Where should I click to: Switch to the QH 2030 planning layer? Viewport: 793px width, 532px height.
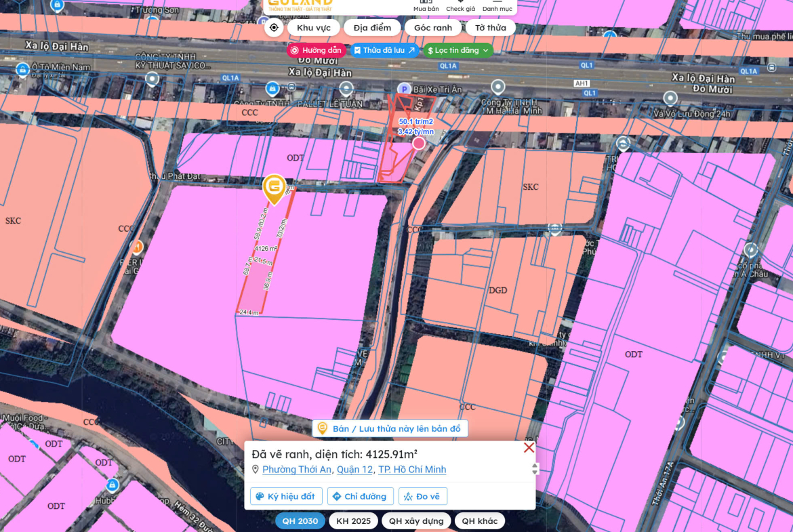tap(300, 521)
